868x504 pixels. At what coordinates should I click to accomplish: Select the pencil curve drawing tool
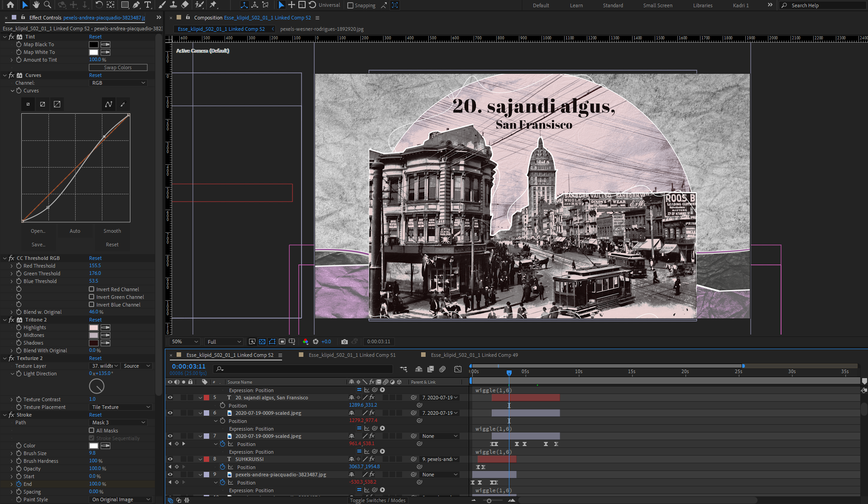[x=123, y=104]
